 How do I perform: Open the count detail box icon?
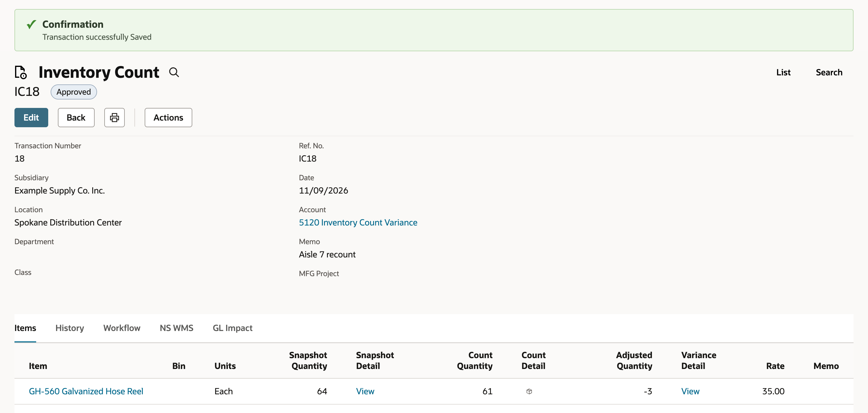529,391
